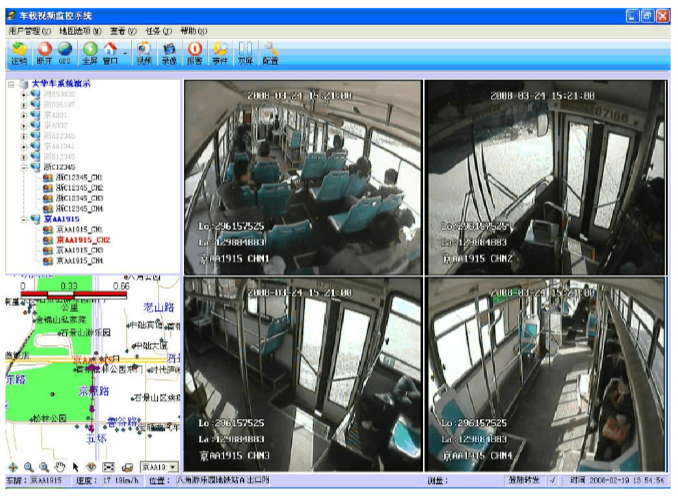
Task: Open the GPS globe toolbar icon
Action: click(x=64, y=54)
